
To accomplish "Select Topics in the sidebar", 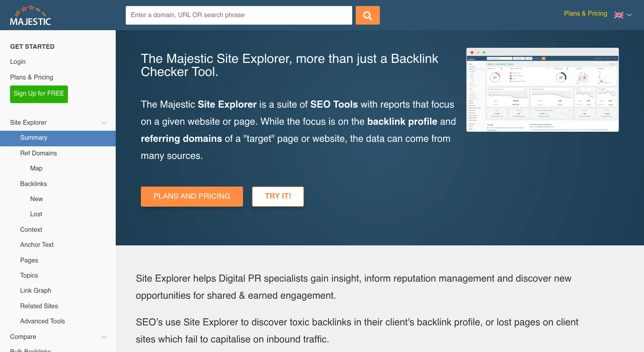I will coord(29,276).
